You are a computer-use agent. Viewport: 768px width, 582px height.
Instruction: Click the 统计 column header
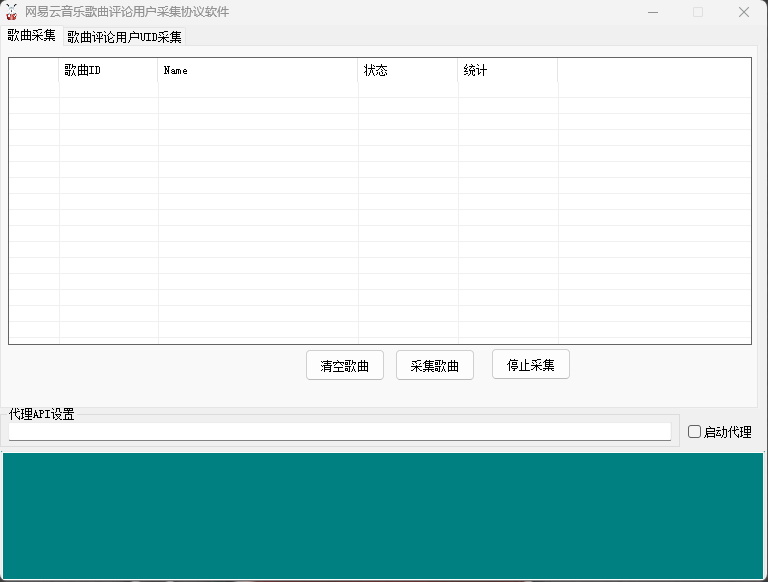507,70
